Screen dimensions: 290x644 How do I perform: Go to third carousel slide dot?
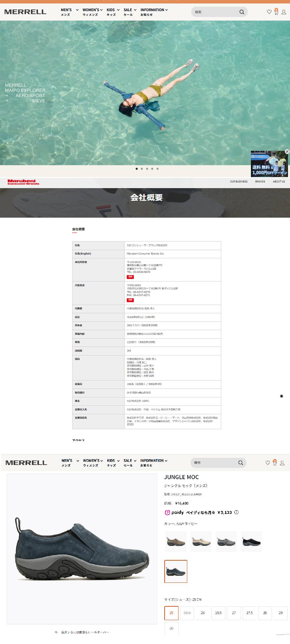(147, 169)
